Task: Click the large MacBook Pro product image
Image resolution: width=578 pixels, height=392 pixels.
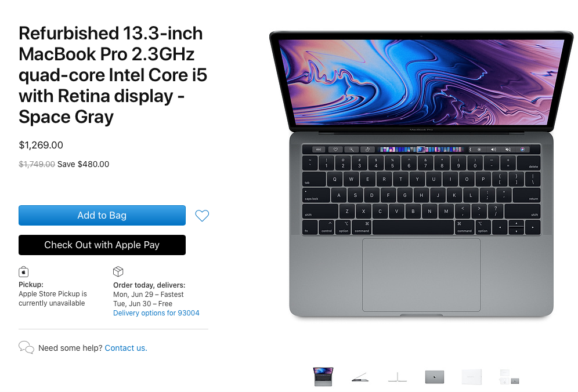Action: click(x=421, y=174)
